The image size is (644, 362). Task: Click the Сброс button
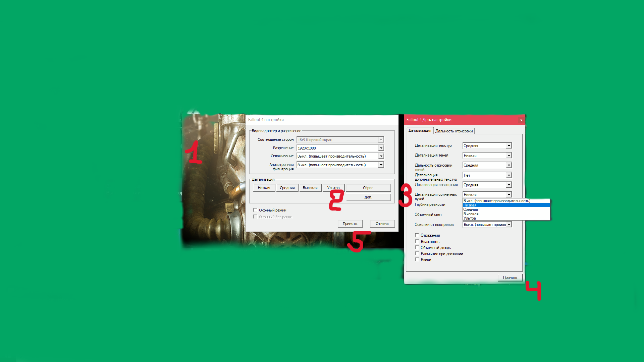[x=368, y=188]
